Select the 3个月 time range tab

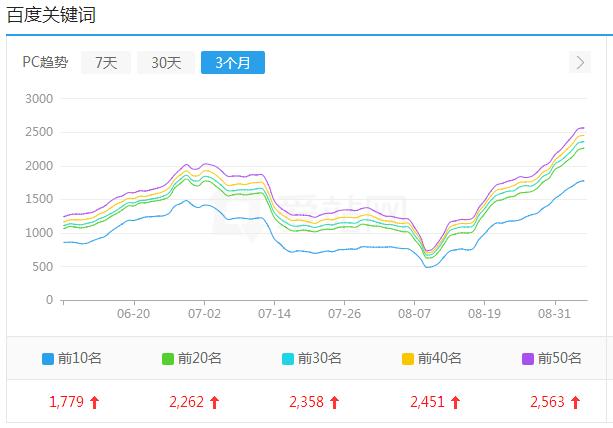[232, 62]
